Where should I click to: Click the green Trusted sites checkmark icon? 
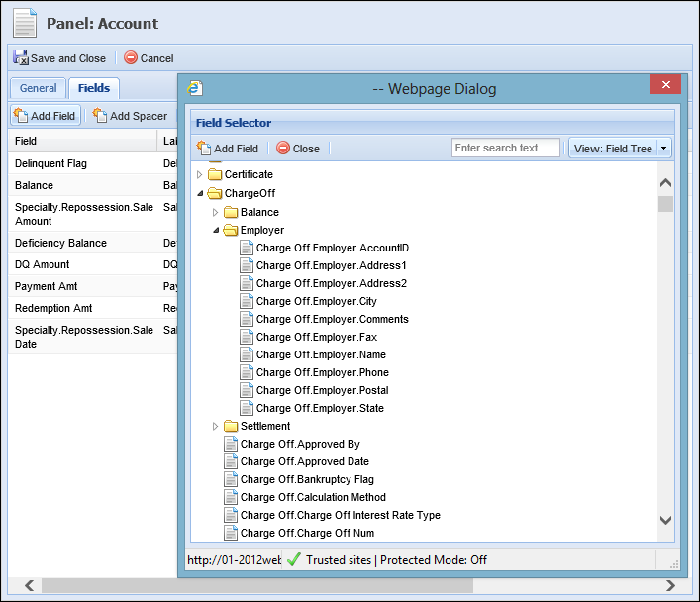point(293,559)
